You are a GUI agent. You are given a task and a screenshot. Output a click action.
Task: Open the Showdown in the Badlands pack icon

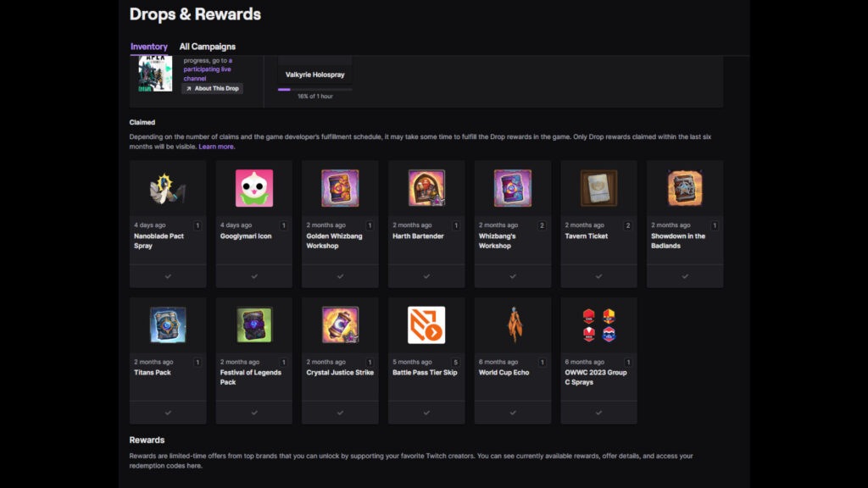tap(685, 188)
